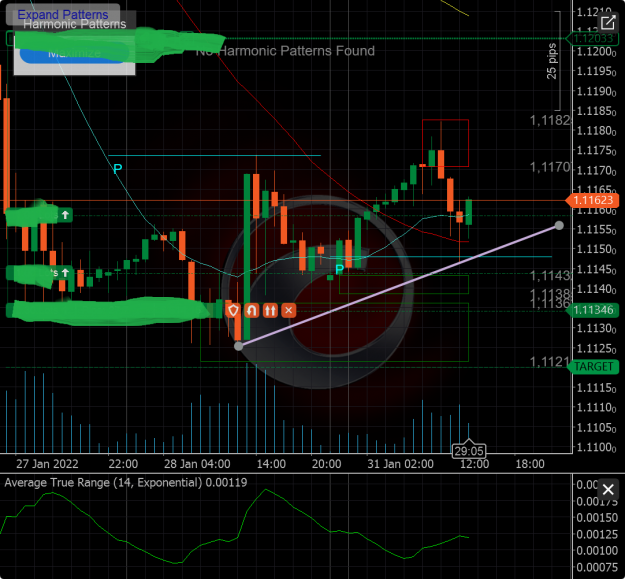Click the 0.00075 value on the ATR axis

click(x=596, y=567)
